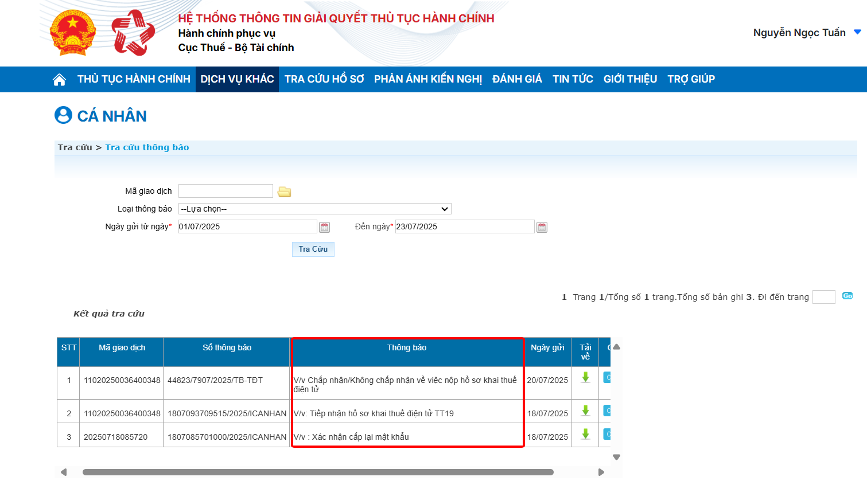
Task: Download the Xác nhận cấp lại mật khẩu notice
Action: pos(585,434)
